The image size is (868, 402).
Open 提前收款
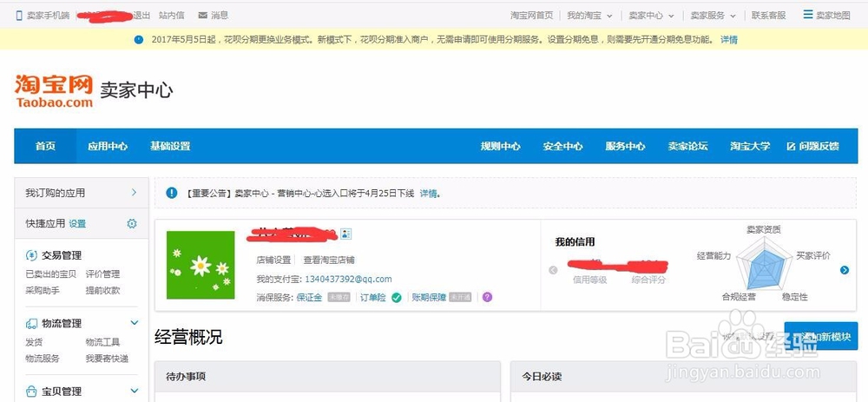103,290
